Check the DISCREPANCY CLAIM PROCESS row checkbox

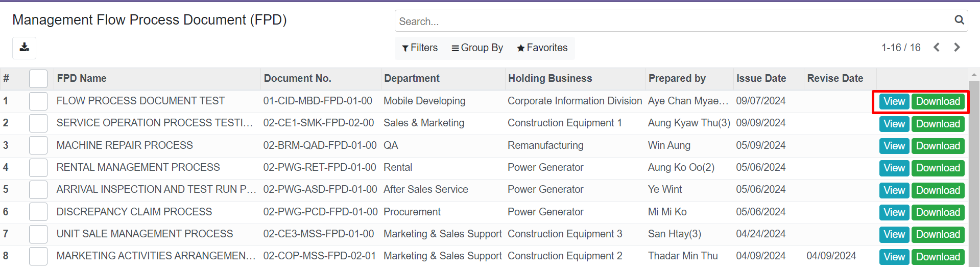click(x=38, y=212)
